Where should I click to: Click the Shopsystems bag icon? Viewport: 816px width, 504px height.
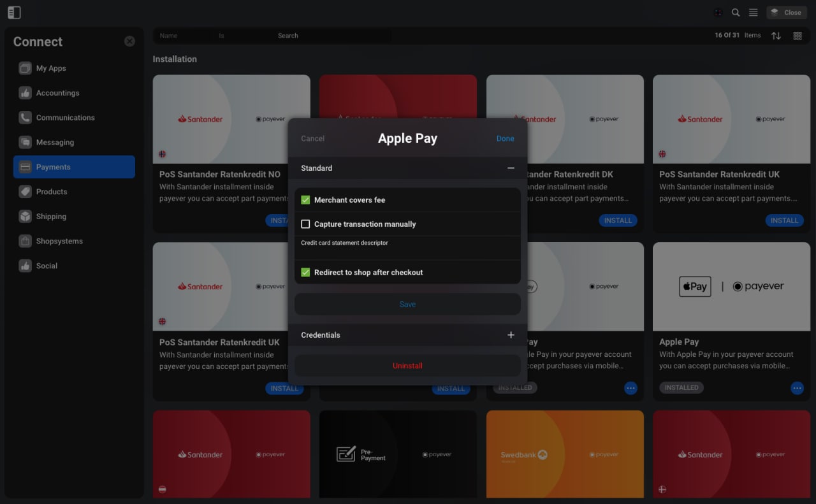click(25, 241)
